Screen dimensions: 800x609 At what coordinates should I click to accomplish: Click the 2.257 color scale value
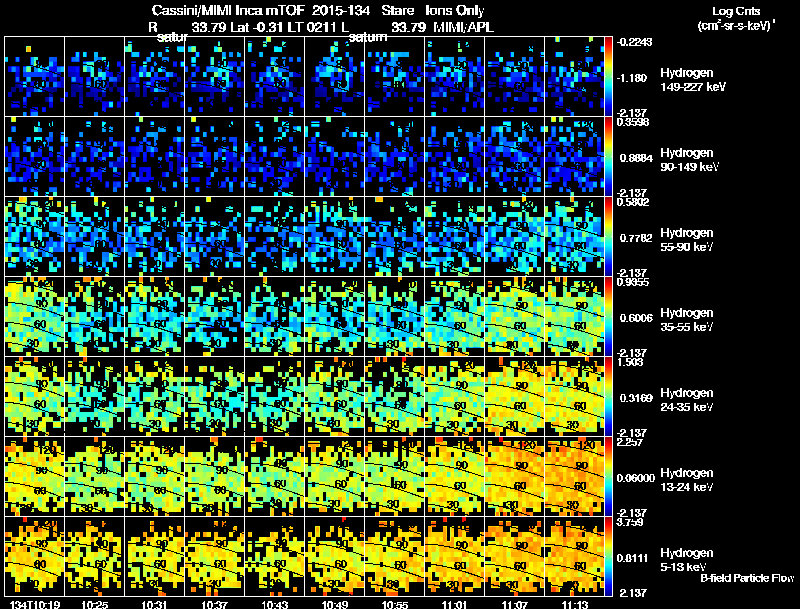point(630,442)
